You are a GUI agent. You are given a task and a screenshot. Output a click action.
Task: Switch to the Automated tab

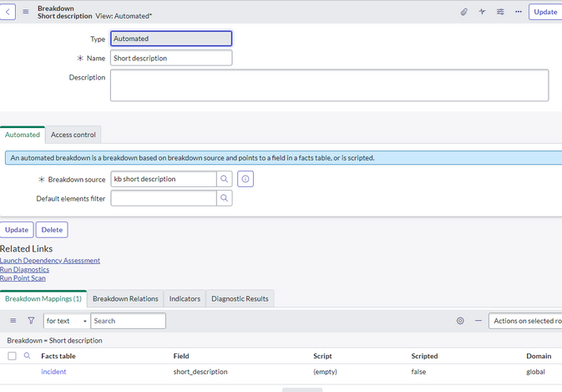22,135
